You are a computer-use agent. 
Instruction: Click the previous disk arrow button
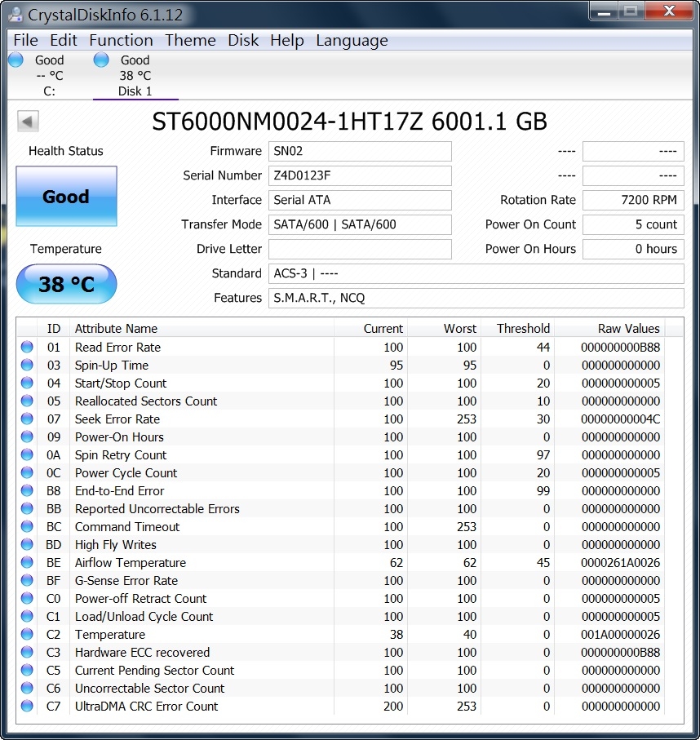28,122
